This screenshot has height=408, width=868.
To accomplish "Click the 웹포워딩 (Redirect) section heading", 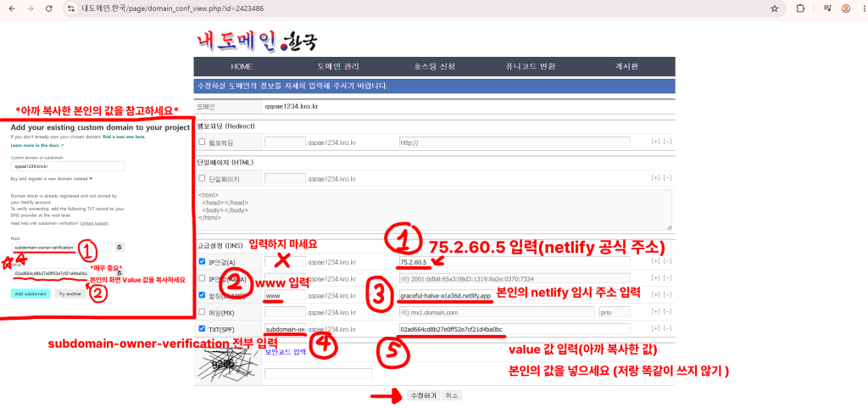I will pos(225,126).
